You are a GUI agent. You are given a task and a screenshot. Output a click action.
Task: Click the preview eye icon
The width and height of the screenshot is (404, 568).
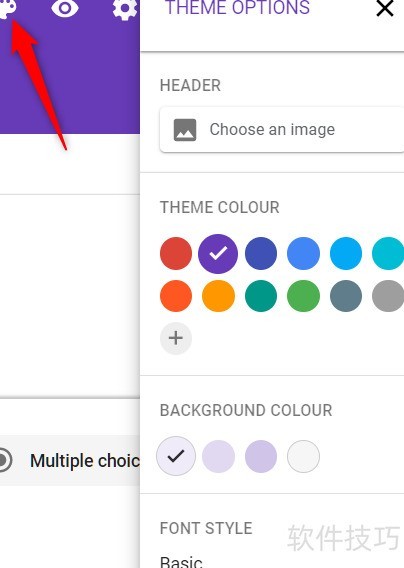65,8
